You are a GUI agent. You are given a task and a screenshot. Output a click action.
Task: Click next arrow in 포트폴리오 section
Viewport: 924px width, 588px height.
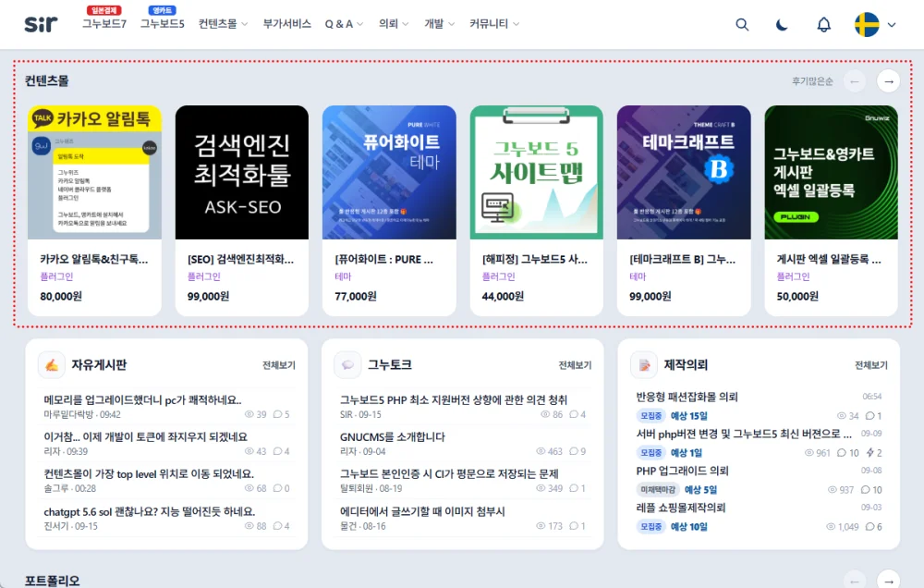coord(889,581)
